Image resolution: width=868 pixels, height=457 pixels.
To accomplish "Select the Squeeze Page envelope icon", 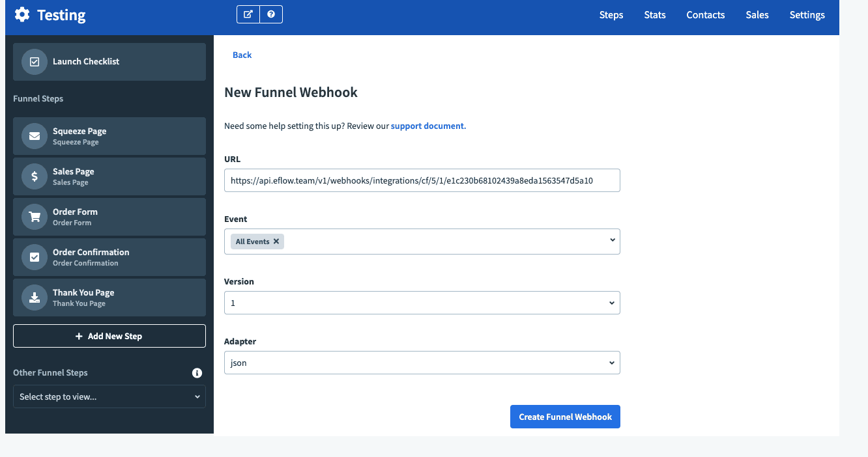I will pos(35,136).
